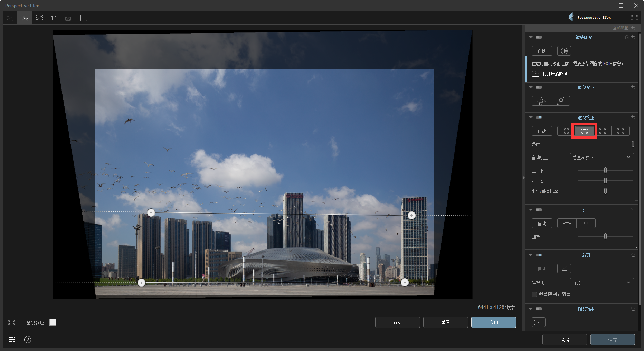Click the lower-right horizontal line control point

pos(405,282)
